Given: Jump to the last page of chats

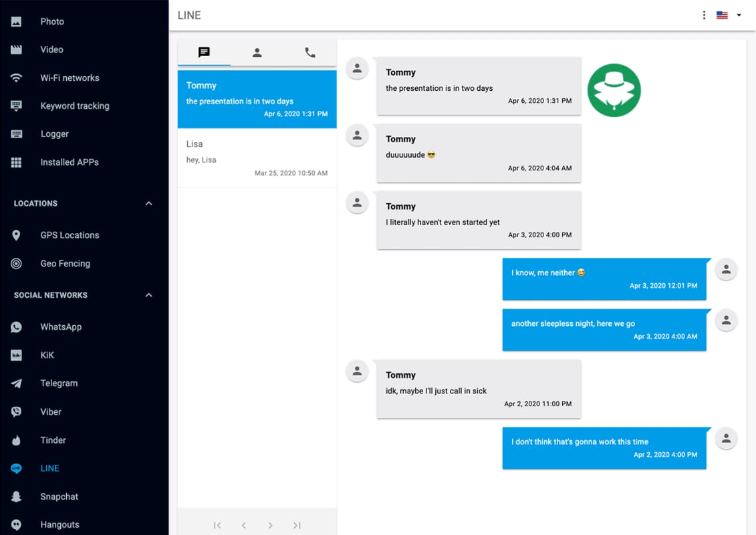Looking at the screenshot, I should pyautogui.click(x=297, y=526).
